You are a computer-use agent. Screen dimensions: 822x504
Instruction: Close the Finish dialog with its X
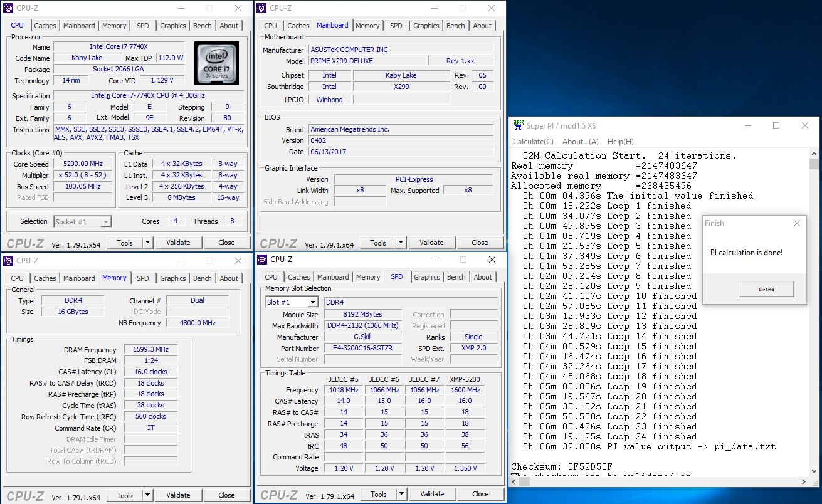pyautogui.click(x=796, y=223)
